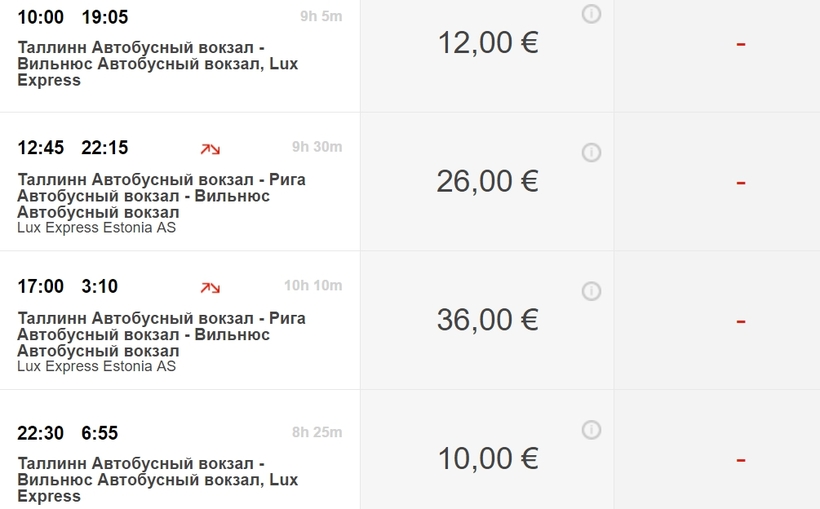This screenshot has height=509, width=820.
Task: Click transfer arrow icon on 17:00 trip
Action: click(210, 288)
